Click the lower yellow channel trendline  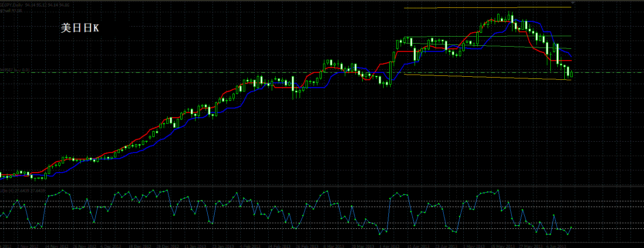tap(488, 77)
